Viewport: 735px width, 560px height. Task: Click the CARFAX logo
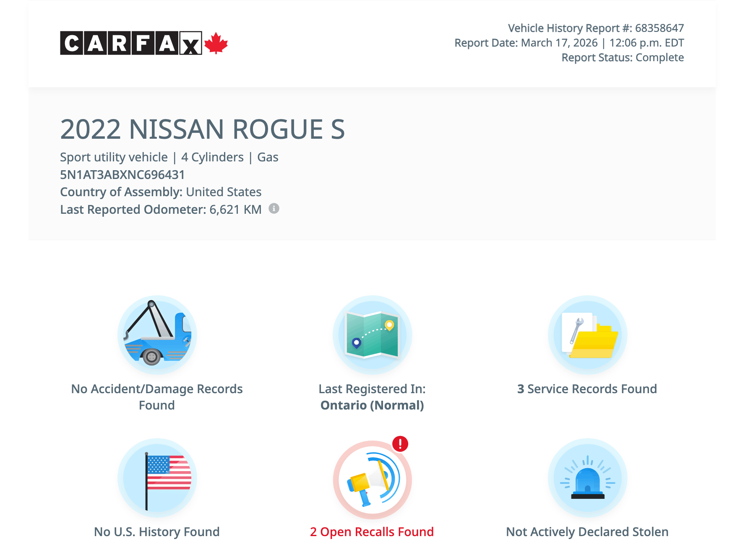pyautogui.click(x=131, y=43)
